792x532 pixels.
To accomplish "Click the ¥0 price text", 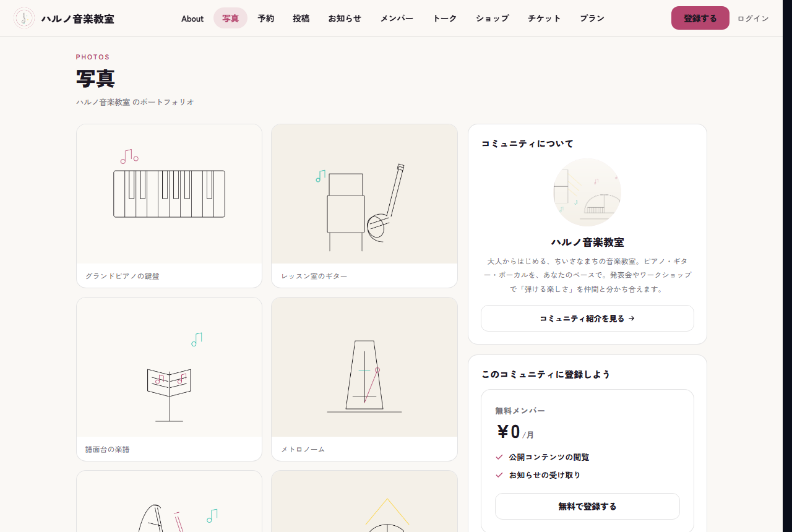I will pos(509,432).
